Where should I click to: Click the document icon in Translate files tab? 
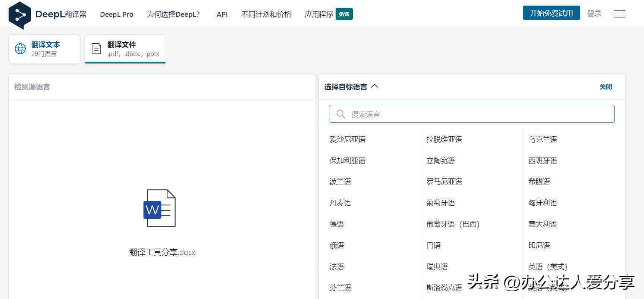point(97,49)
